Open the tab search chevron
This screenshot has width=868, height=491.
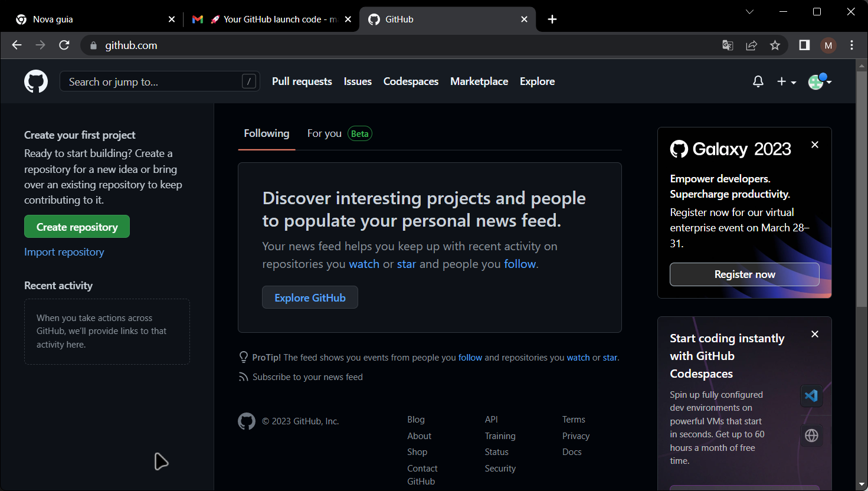749,12
